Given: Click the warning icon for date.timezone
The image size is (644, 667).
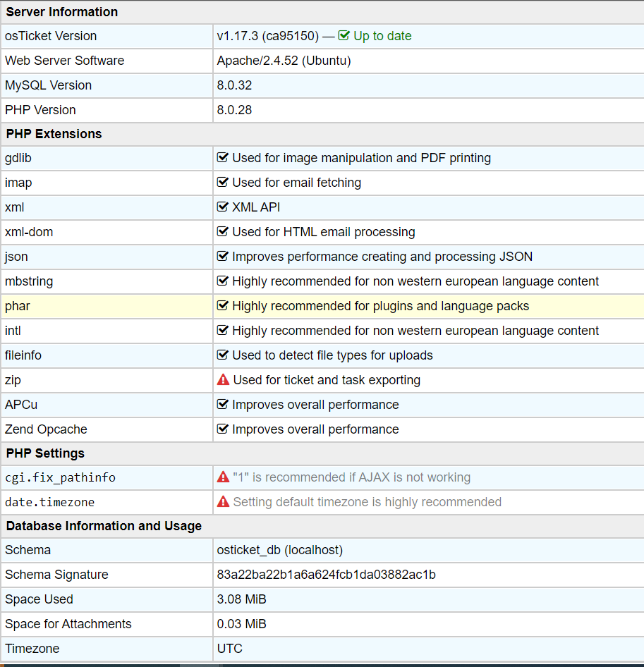Looking at the screenshot, I should coord(223,502).
